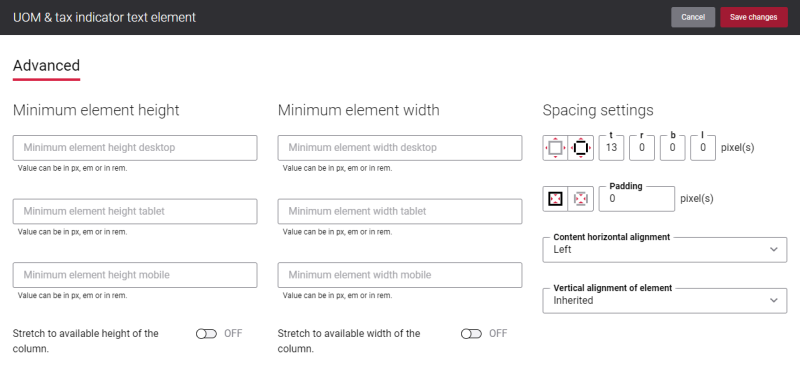Image resolution: width=800 pixels, height=365 pixels.
Task: Switch to the Advanced tab
Action: point(46,66)
